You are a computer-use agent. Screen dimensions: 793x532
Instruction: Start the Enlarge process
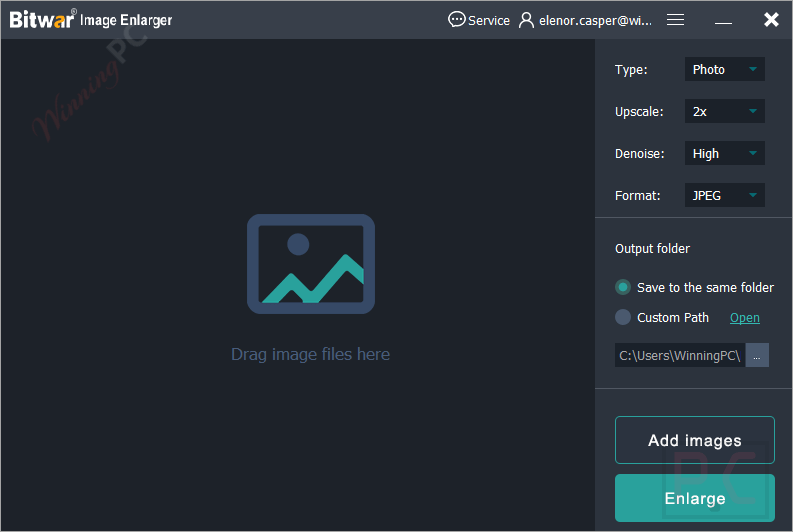(694, 498)
